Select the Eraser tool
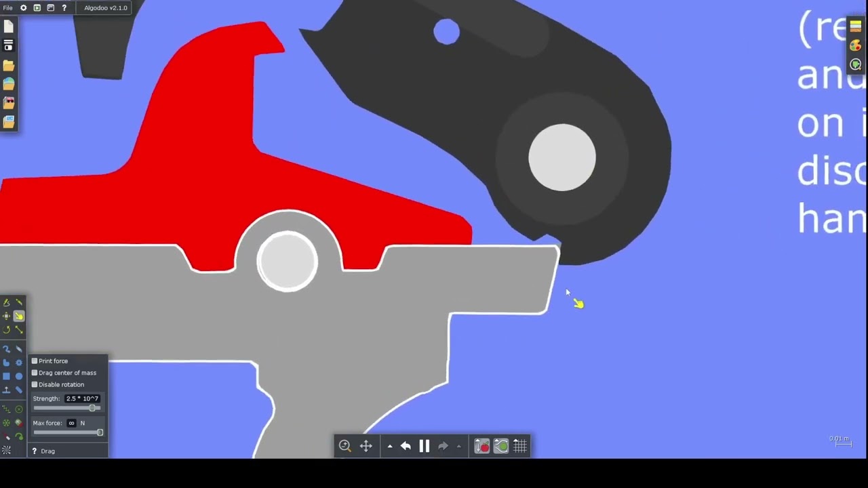The image size is (868, 488). (19, 349)
